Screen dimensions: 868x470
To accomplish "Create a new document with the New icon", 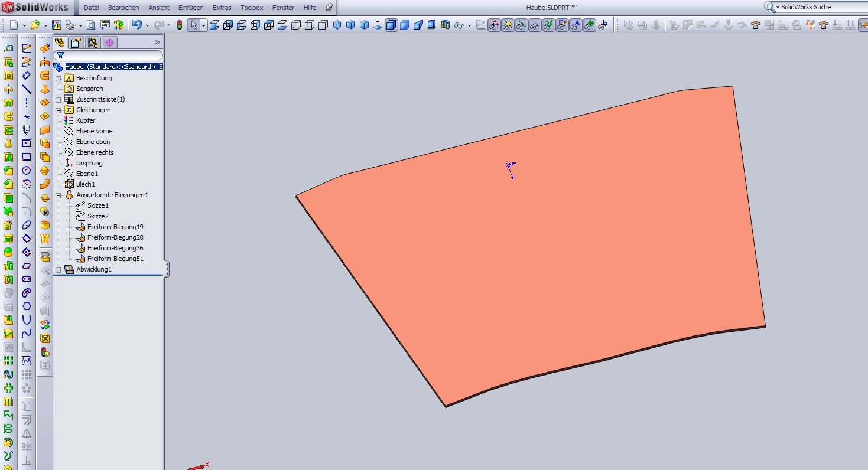I will (14, 25).
